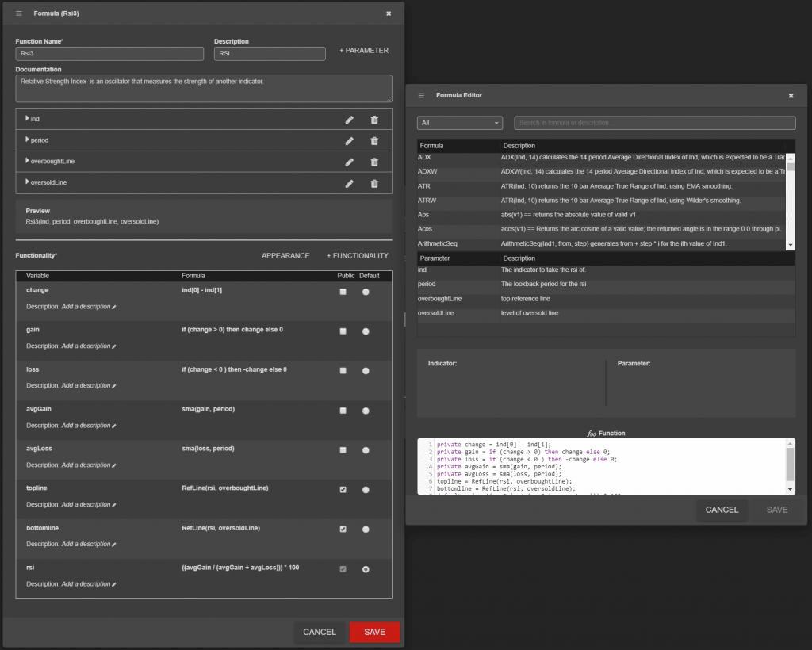Click the Search in formula or description box

pos(654,123)
